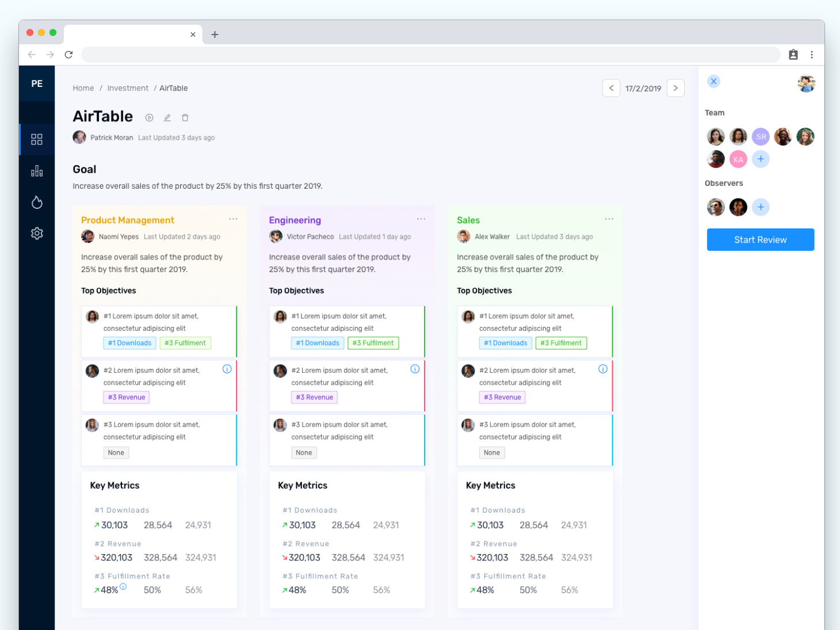Click 320,103 Revenue value in Sales metrics

tap(492, 558)
